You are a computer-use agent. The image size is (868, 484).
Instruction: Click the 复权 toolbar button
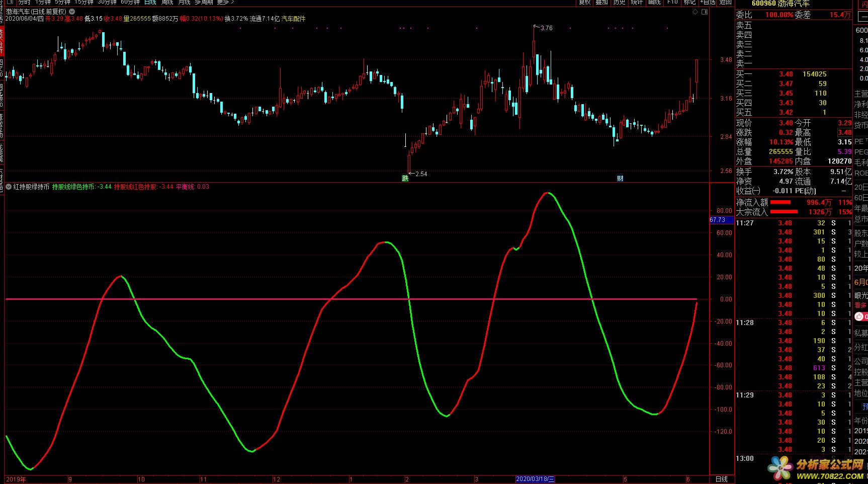[584, 2]
